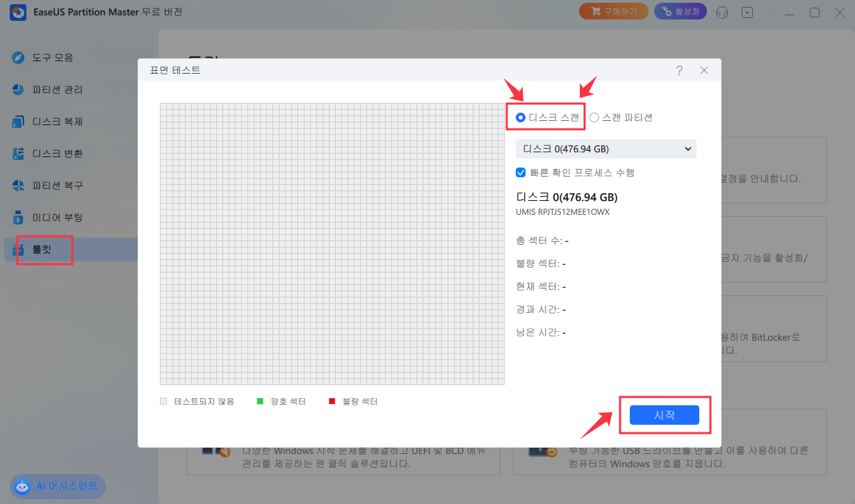Switch to 파티션 관리 in the sidebar
Screen dimensions: 855x504
click(x=57, y=90)
